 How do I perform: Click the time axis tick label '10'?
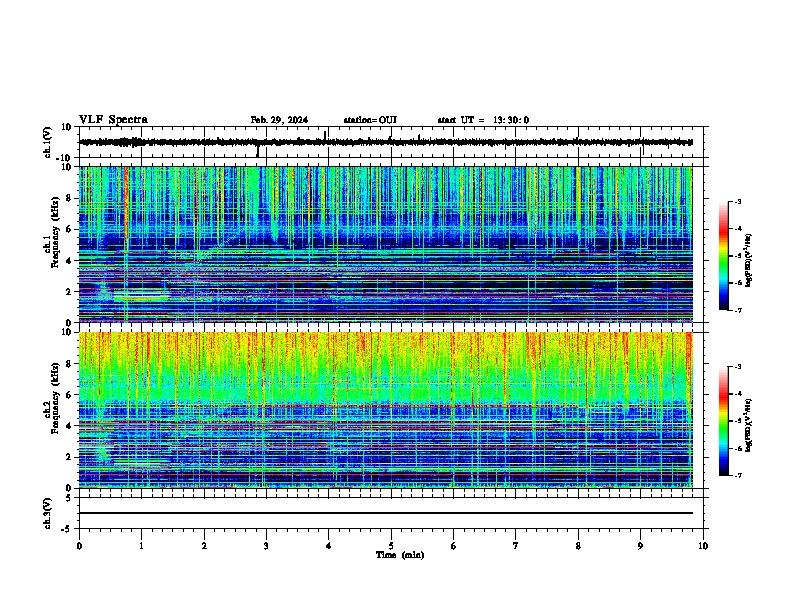[703, 546]
